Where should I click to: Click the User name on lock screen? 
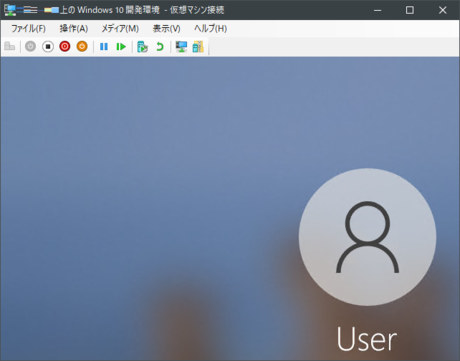pos(367,339)
